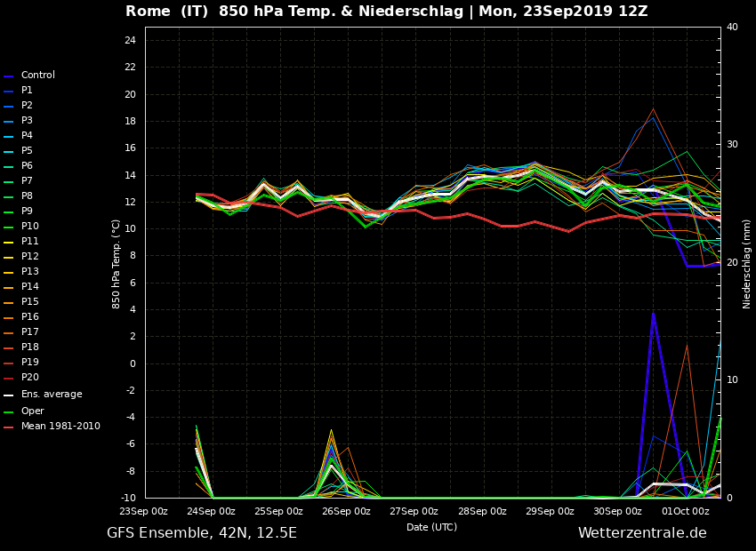This screenshot has width=756, height=551.
Task: Click the "GFS Ensemble, 42N, 12.5E" footer text
Action: click(202, 532)
